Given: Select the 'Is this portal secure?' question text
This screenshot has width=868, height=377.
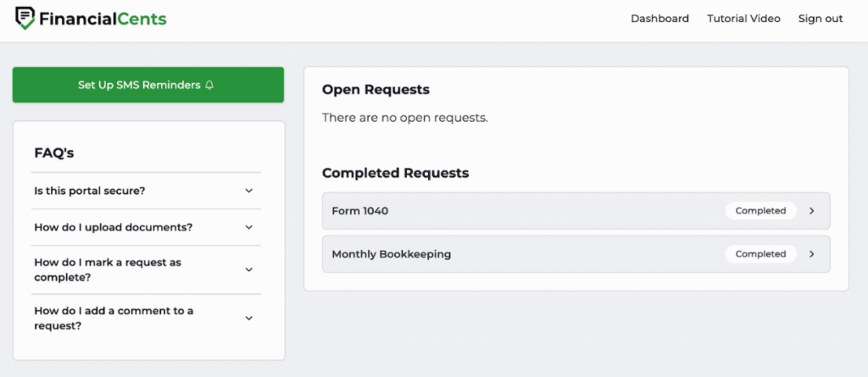Looking at the screenshot, I should (90, 191).
